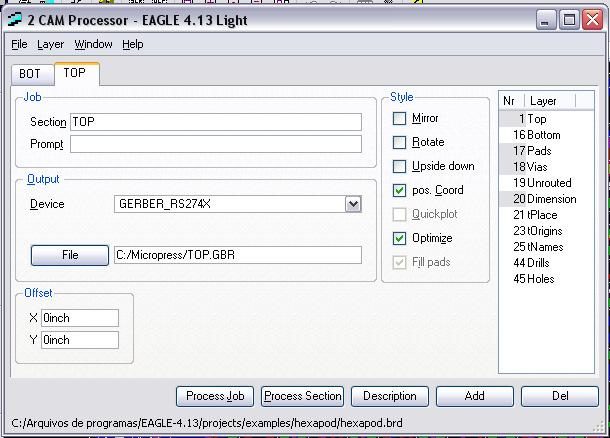Enable the Mirror checkbox

click(x=399, y=118)
